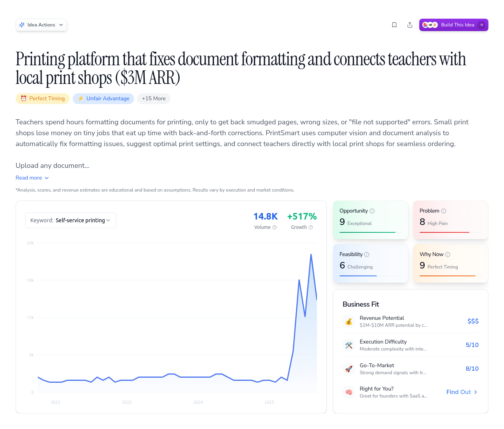Screen dimensions: 504x429
Task: Click the share icon next to the bookmark
Action: pyautogui.click(x=410, y=24)
